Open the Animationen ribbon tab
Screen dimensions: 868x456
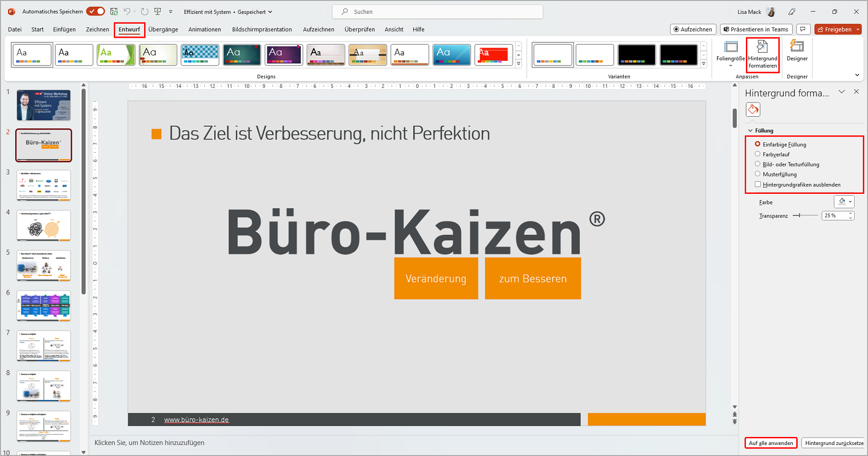tap(204, 29)
